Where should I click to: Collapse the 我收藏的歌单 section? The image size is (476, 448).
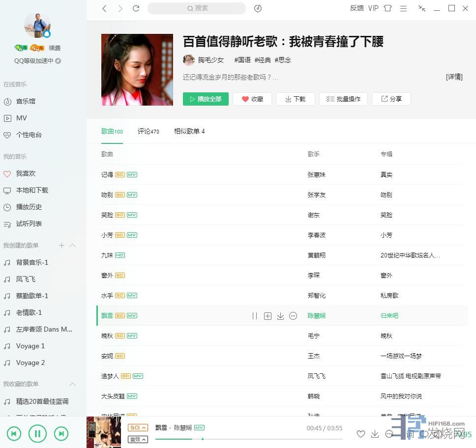tap(72, 384)
